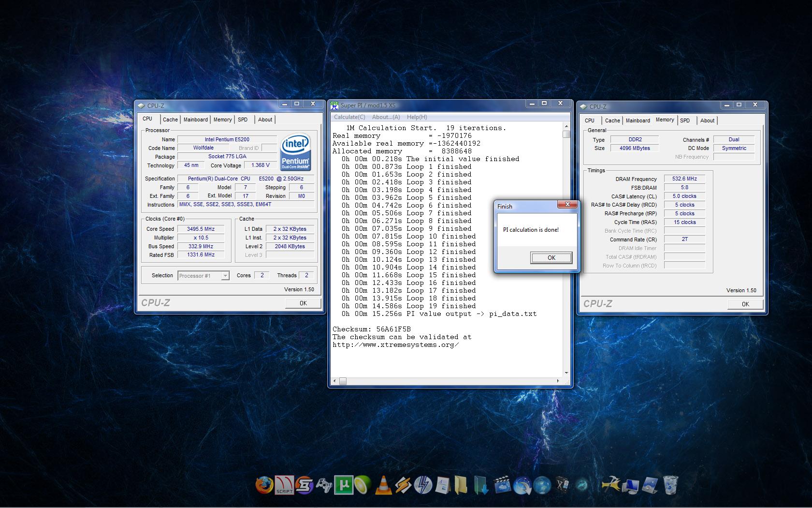
Task: Close the Finish dialog with X
Action: 567,205
